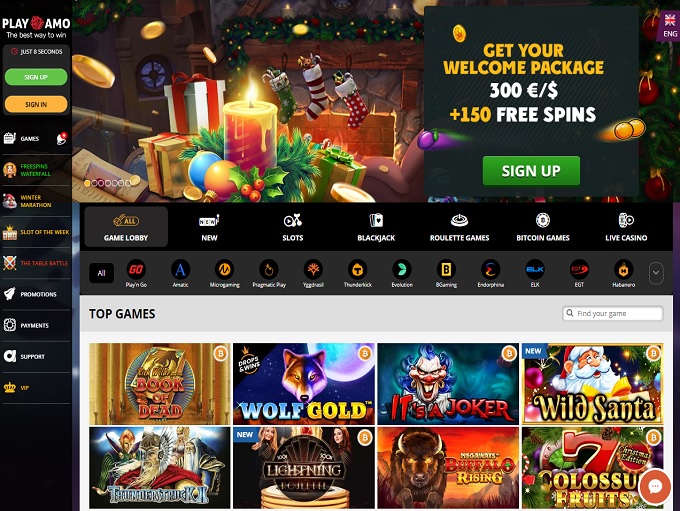Click the green Sign Up banner button
Screen dimensions: 680x511
[531, 170]
